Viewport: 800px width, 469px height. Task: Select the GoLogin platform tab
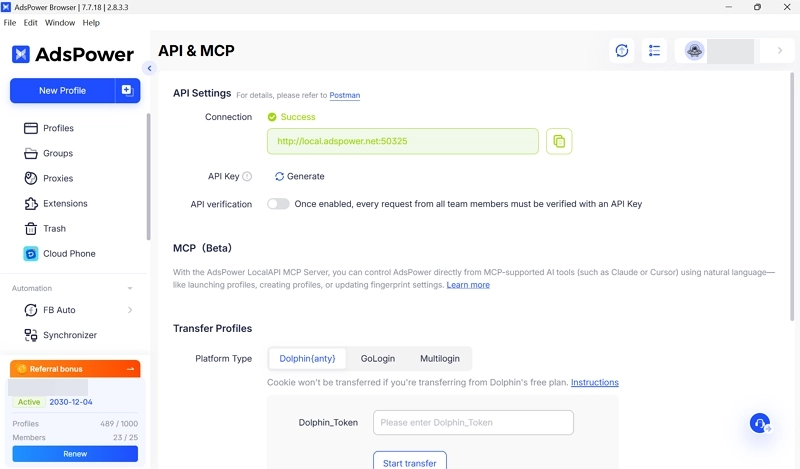[x=378, y=358]
